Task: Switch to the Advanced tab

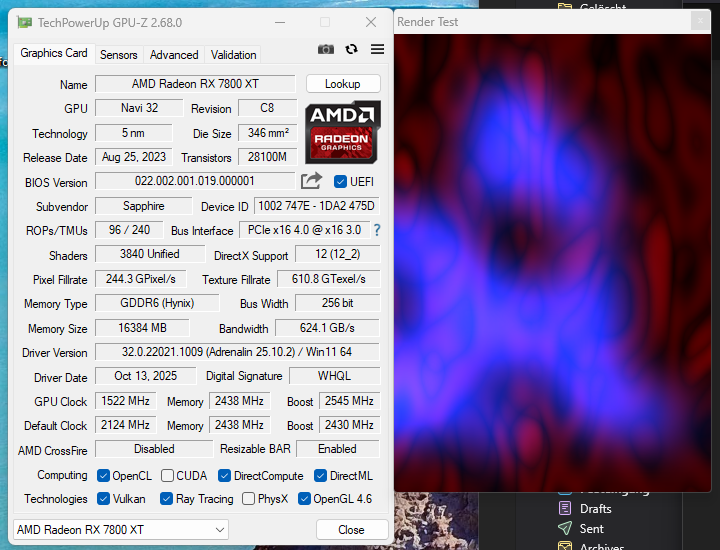Action: click(x=174, y=55)
